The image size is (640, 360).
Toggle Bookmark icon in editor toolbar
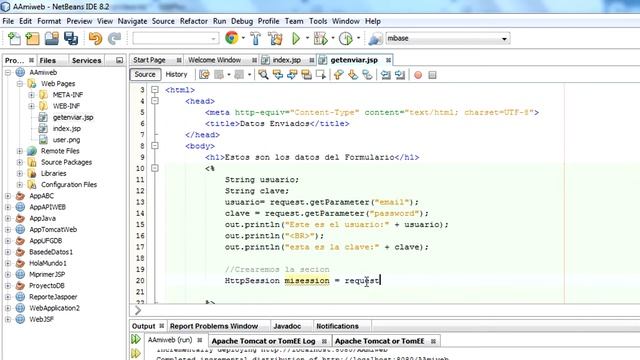(367, 75)
